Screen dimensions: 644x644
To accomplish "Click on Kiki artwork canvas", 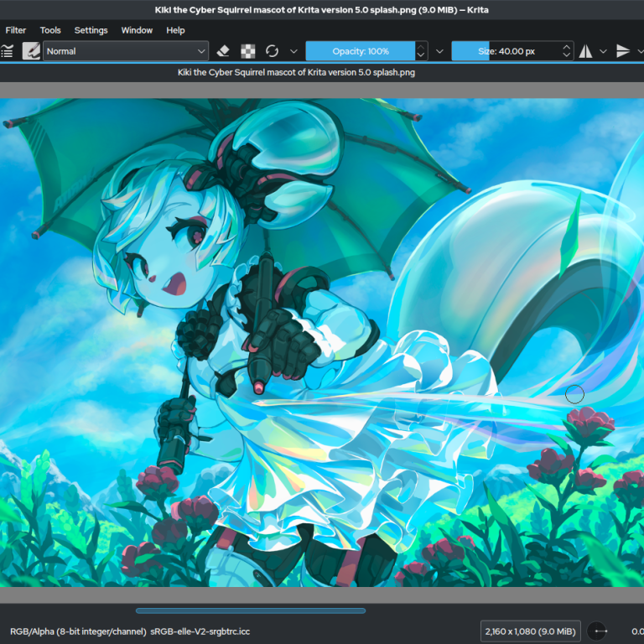I will click(322, 342).
